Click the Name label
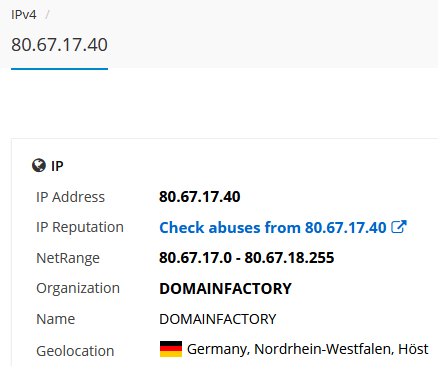This screenshot has width=438, height=366. pos(55,319)
